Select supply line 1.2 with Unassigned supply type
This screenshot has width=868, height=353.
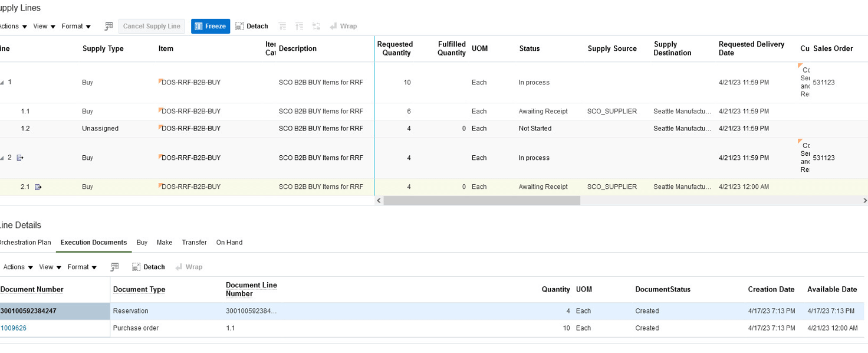177,128
